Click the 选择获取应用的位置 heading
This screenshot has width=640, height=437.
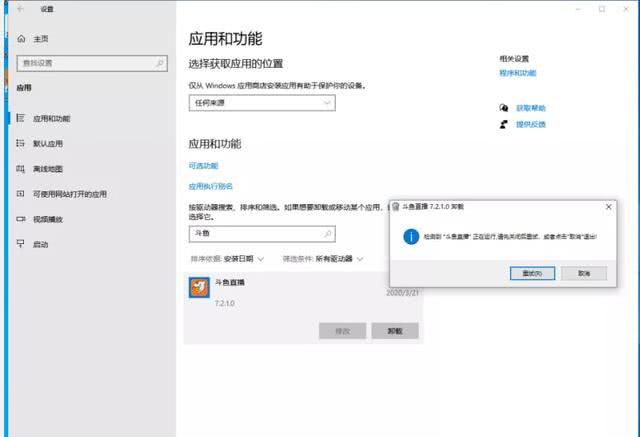pos(236,64)
